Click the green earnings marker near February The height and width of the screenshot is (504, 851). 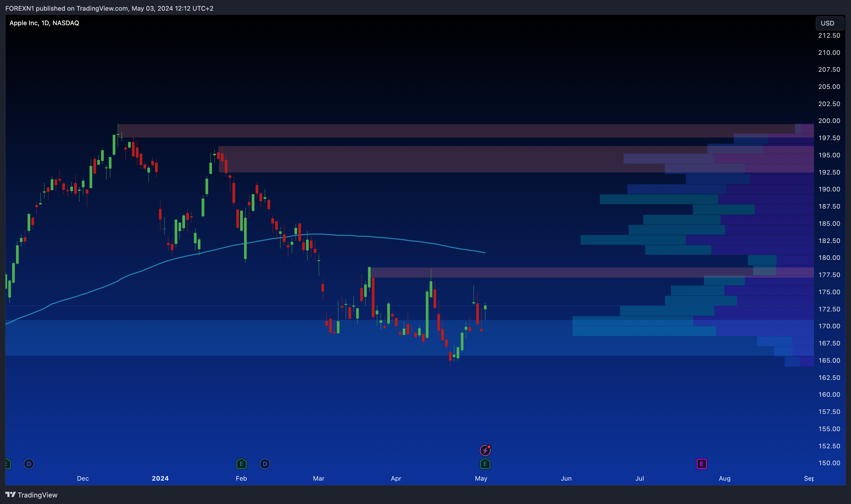coord(241,464)
